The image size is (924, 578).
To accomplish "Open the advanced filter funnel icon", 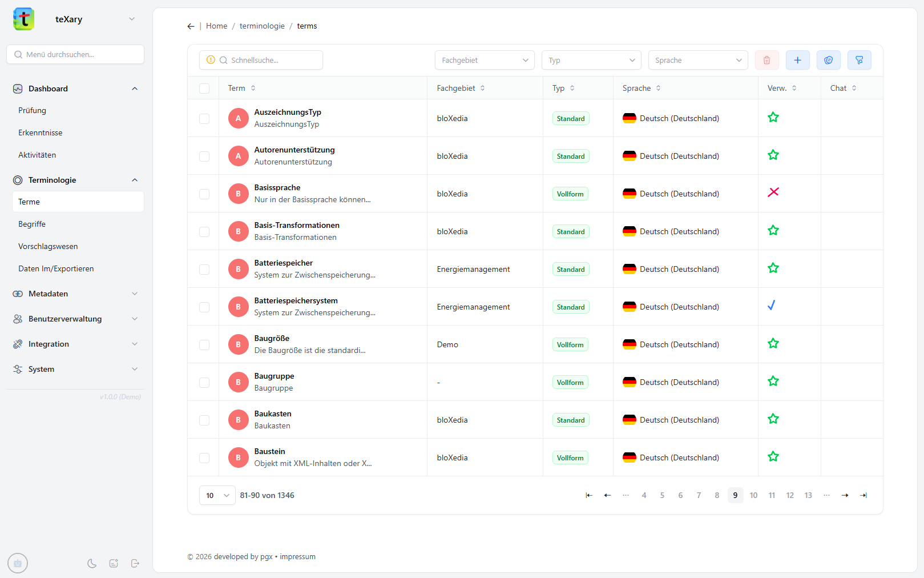I will tap(859, 60).
